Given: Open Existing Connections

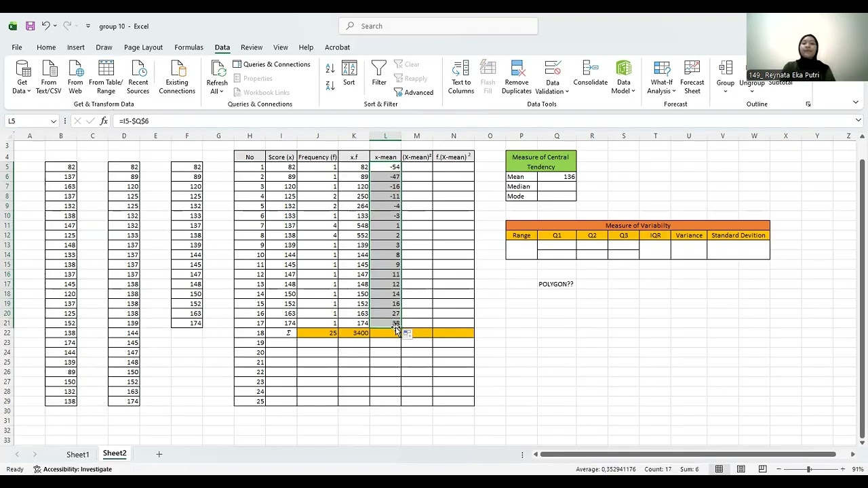Looking at the screenshot, I should point(177,77).
